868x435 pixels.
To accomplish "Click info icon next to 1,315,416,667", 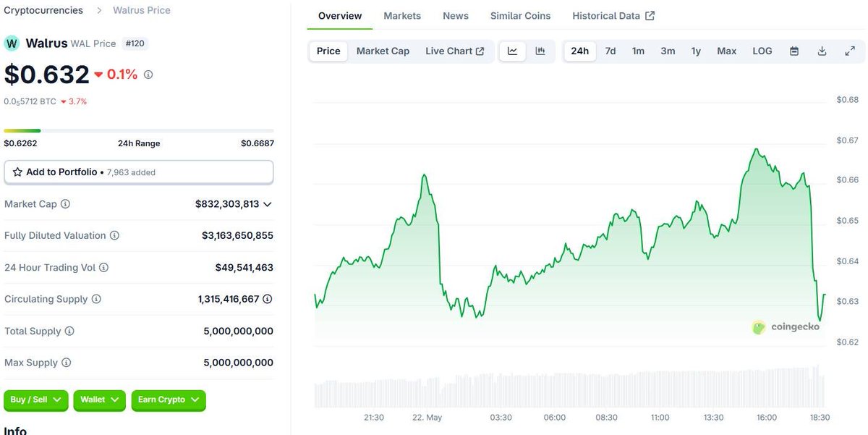I will [x=268, y=299].
